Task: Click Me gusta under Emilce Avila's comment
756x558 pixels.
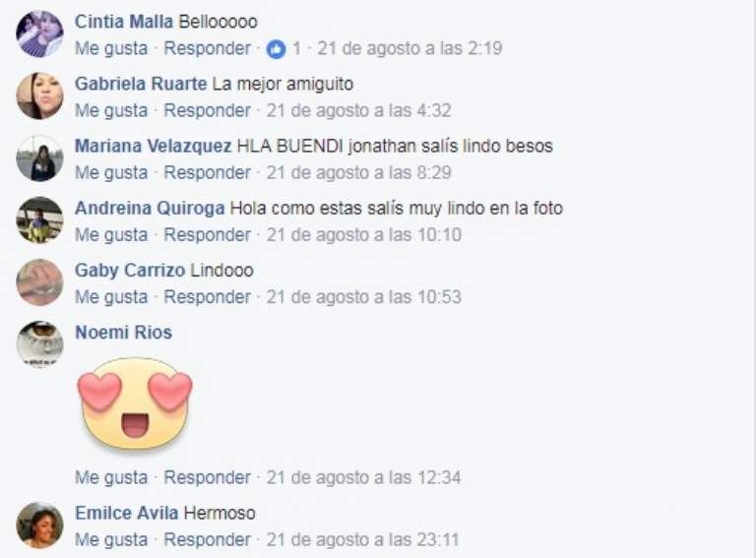Action: coord(111,539)
